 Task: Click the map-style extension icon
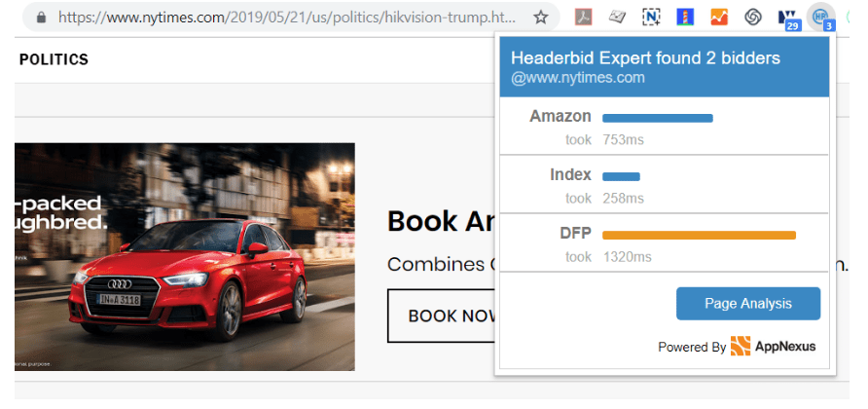(617, 17)
